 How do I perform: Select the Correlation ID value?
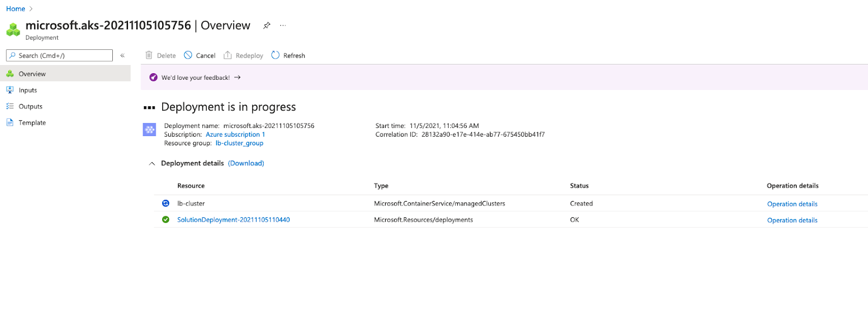coord(483,134)
